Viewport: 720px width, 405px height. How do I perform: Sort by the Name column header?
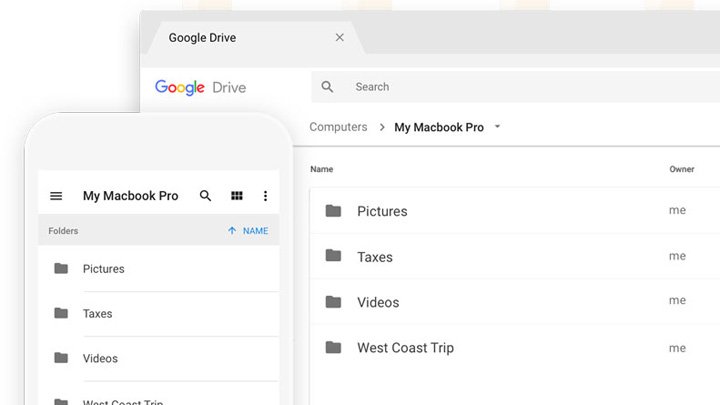point(321,169)
